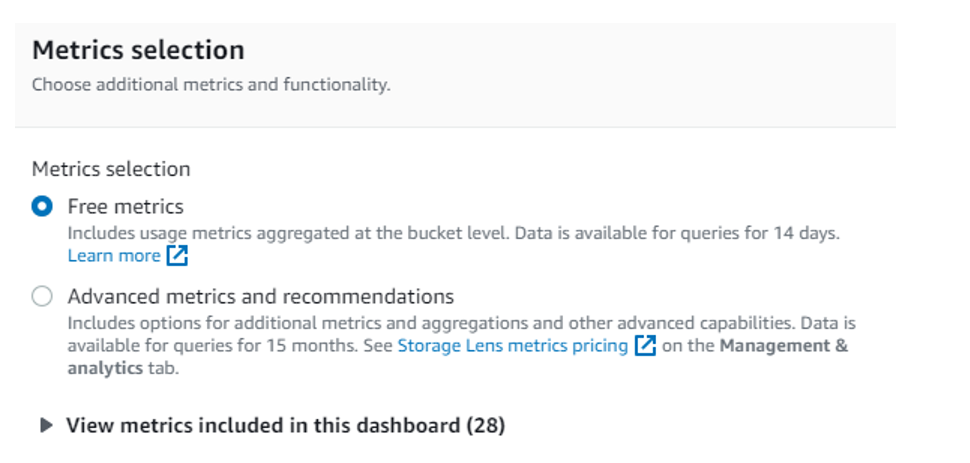The height and width of the screenshot is (463, 970).
Task: Click external-link icon after Storage Lens pricing
Action: (x=646, y=346)
